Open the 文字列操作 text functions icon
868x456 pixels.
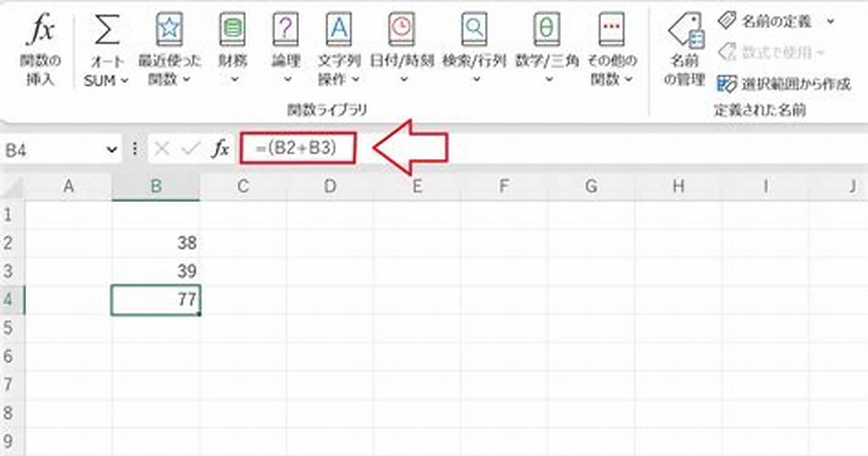point(339,29)
